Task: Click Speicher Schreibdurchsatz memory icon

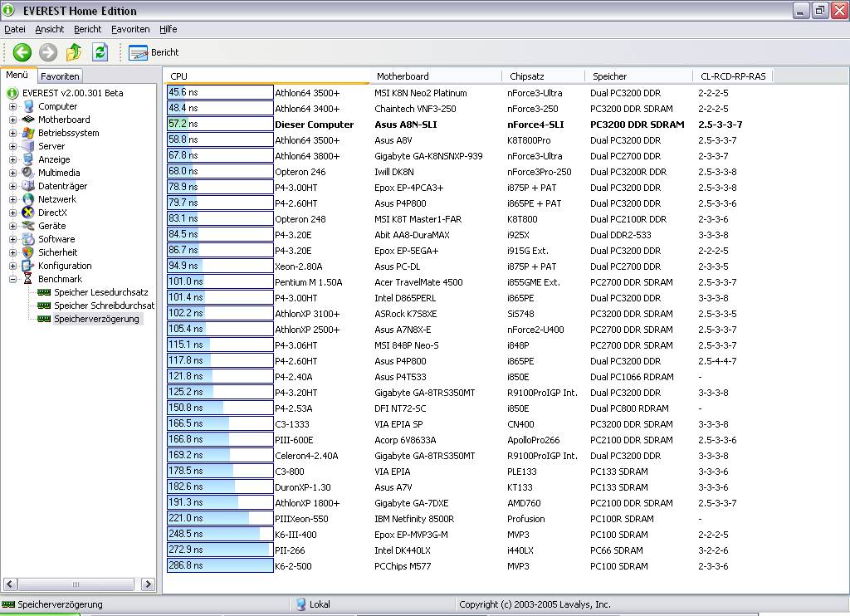Action: (x=44, y=306)
